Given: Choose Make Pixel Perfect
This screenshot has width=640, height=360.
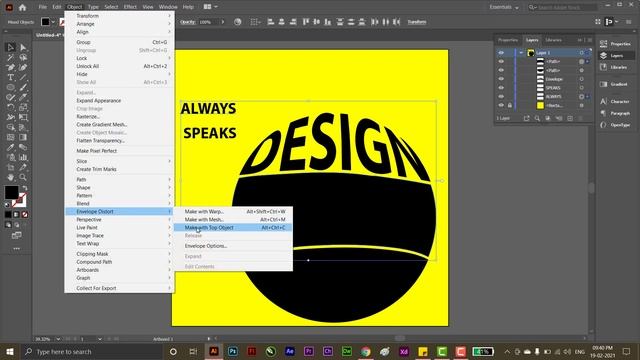Looking at the screenshot, I should (x=120, y=151).
